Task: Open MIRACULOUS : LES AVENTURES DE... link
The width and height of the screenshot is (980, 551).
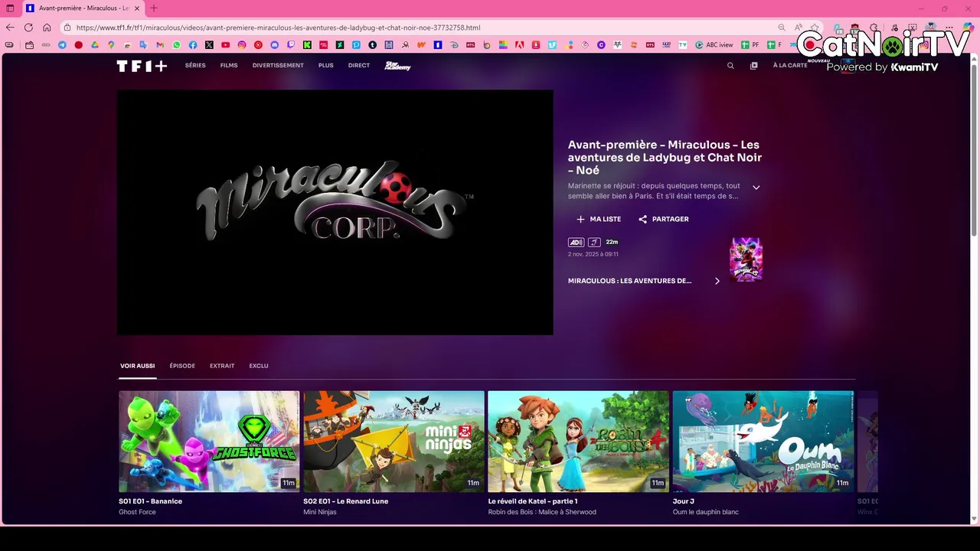Action: (x=629, y=281)
